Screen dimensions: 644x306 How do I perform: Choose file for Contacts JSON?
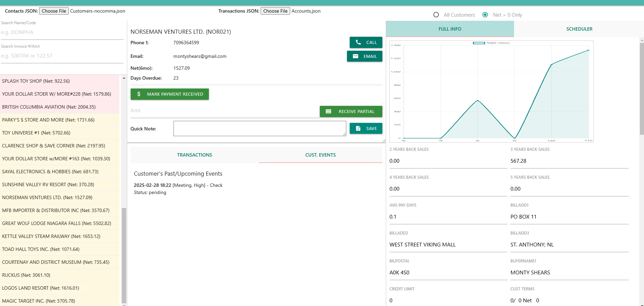(x=54, y=11)
